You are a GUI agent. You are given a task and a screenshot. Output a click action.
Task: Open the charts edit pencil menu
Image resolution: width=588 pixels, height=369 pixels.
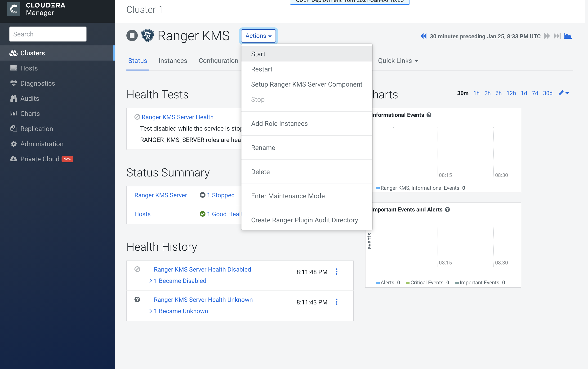[564, 93]
